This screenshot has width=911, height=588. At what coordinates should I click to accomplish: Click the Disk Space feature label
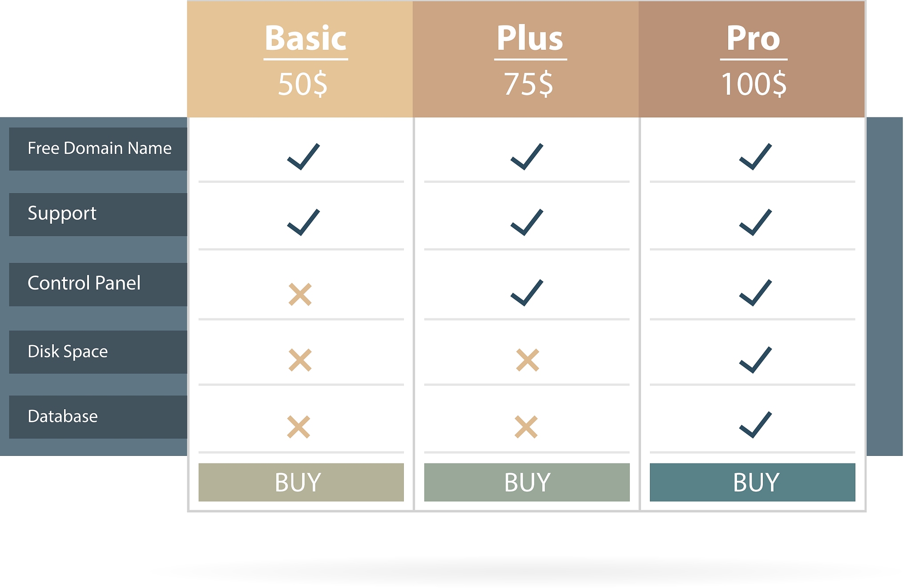pyautogui.click(x=68, y=352)
